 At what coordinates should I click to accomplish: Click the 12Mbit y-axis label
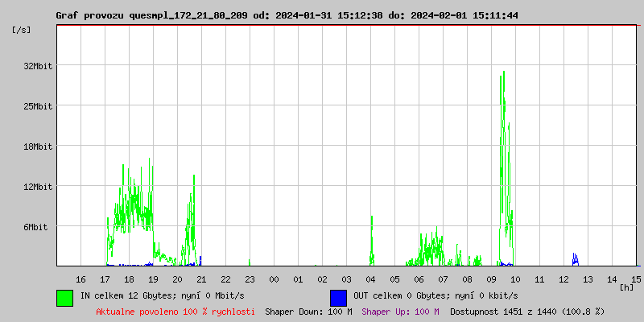[38, 187]
